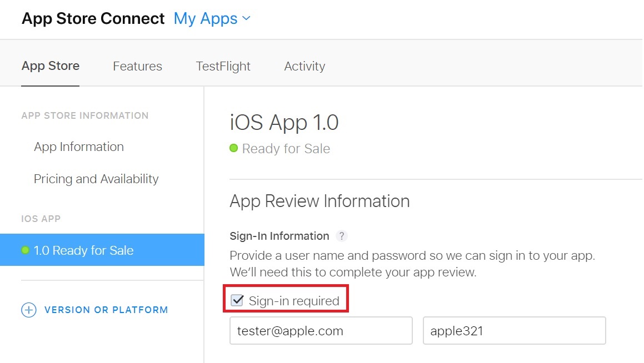Open App Information in sidebar

click(x=79, y=147)
